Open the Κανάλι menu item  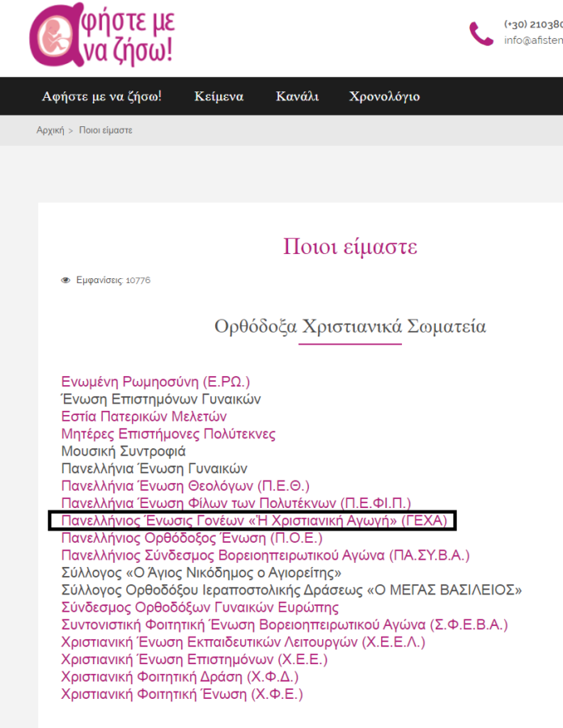(297, 96)
